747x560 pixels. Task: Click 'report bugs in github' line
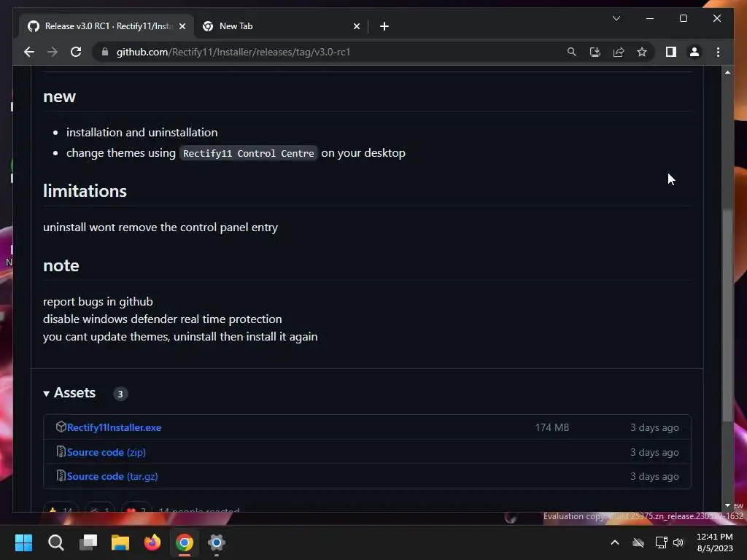coord(98,301)
